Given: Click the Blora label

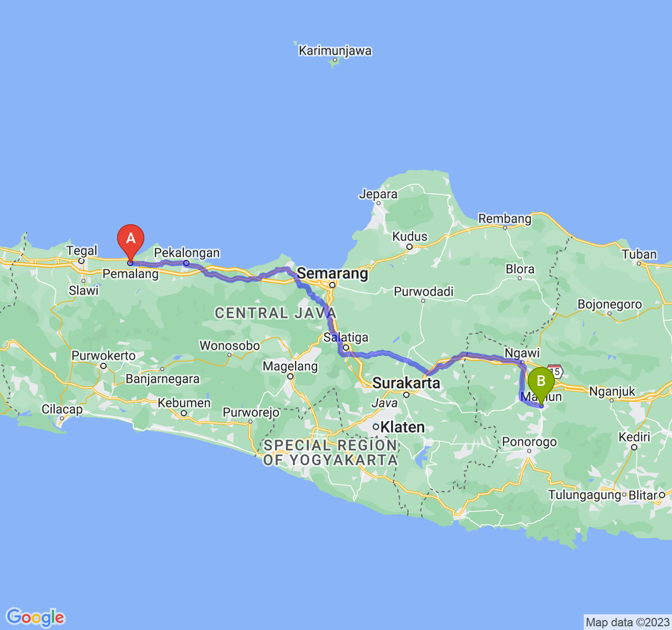Looking at the screenshot, I should click(520, 269).
